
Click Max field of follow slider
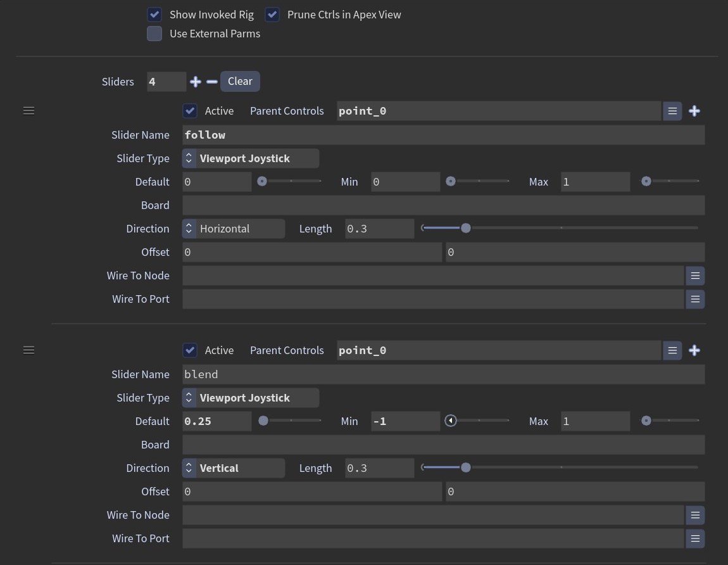coord(595,182)
